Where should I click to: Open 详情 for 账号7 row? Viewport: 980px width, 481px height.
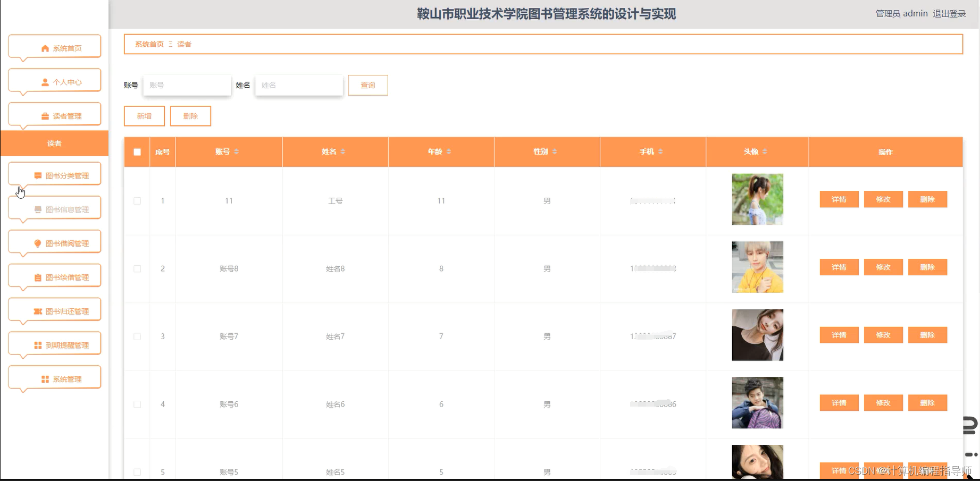(x=839, y=335)
